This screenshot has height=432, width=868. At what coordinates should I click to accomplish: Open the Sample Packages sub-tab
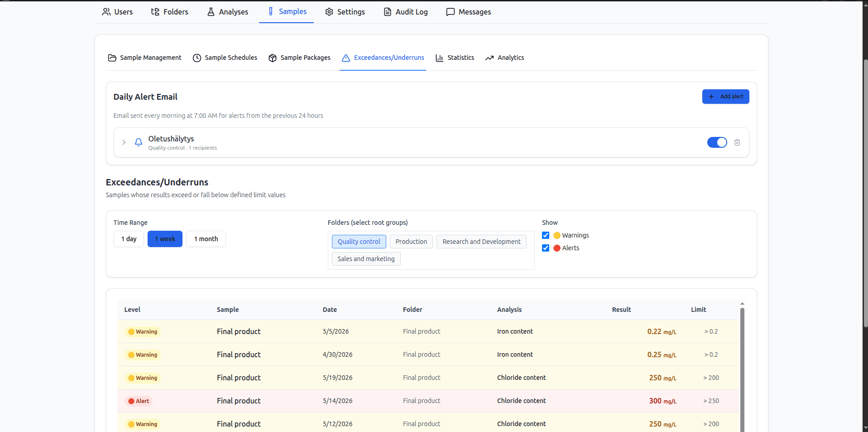click(x=300, y=58)
